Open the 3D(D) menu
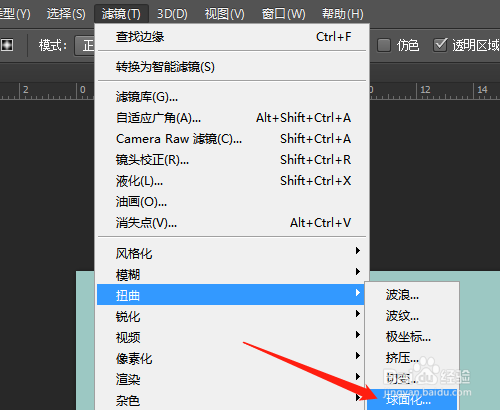 click(172, 14)
